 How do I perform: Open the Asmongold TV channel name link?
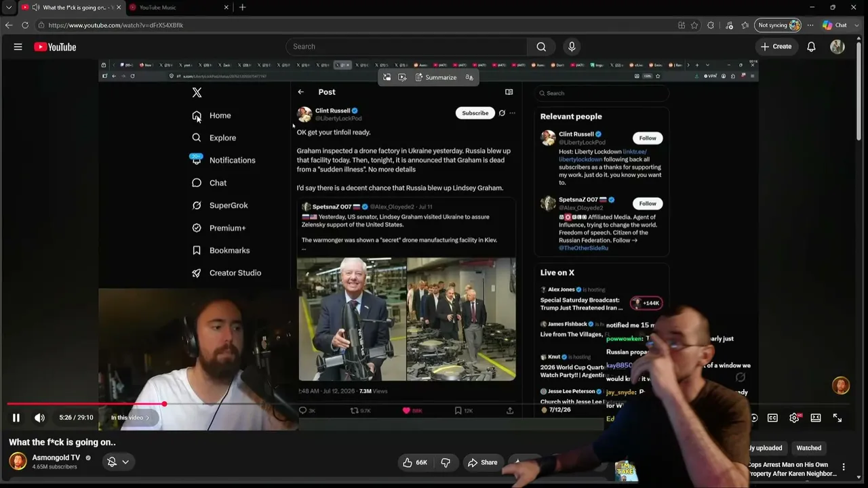click(56, 457)
